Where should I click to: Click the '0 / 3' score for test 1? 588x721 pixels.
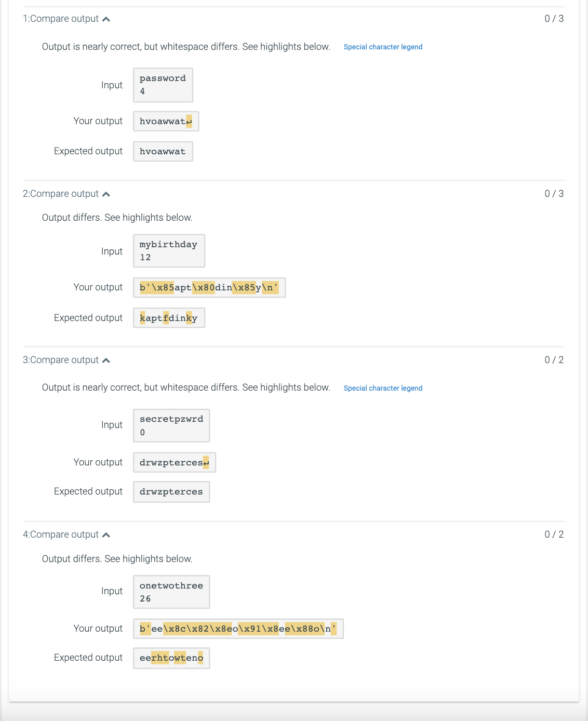(x=554, y=19)
